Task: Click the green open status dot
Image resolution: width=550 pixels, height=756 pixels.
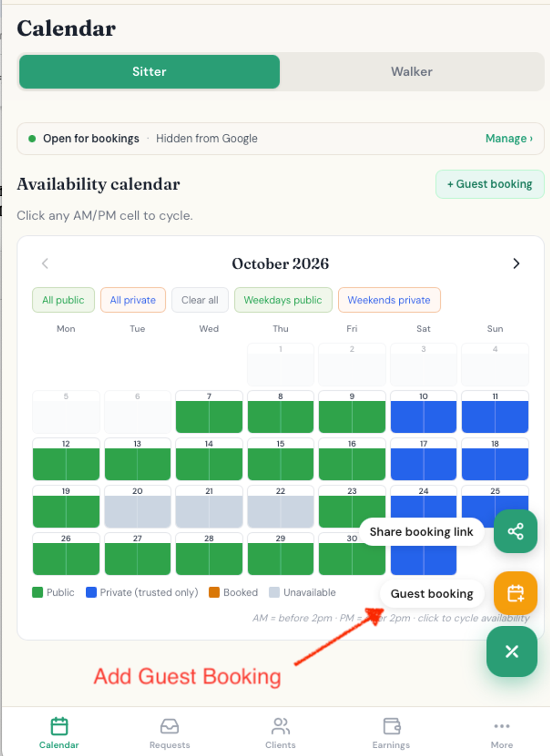Action: point(32,138)
